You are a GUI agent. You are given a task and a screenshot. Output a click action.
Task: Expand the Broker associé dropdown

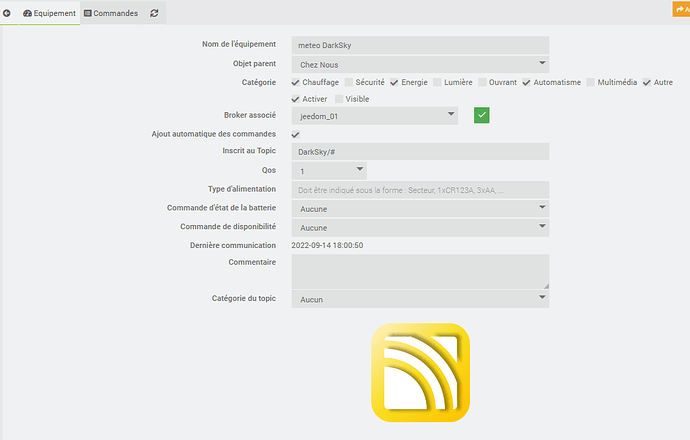click(x=375, y=116)
